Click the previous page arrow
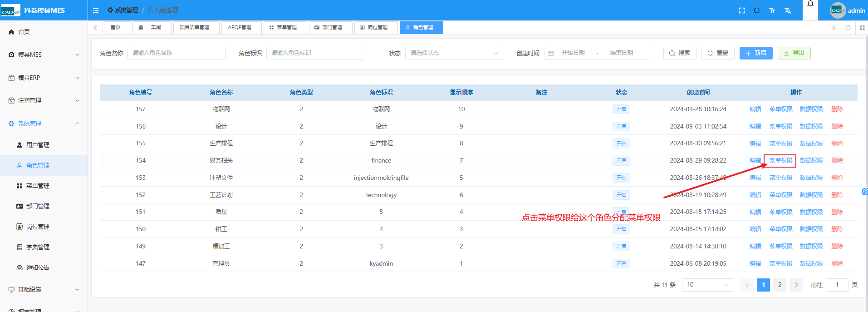The height and width of the screenshot is (312, 868). click(x=747, y=285)
